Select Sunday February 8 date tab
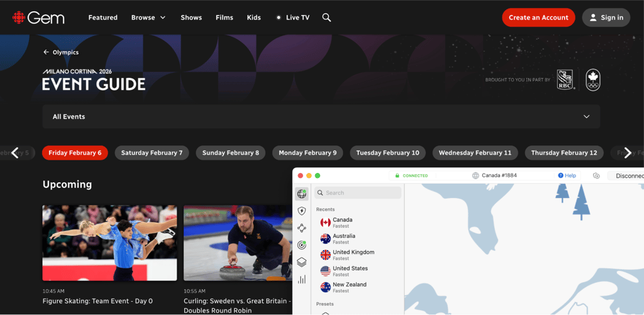The height and width of the screenshot is (315, 644). pyautogui.click(x=231, y=153)
